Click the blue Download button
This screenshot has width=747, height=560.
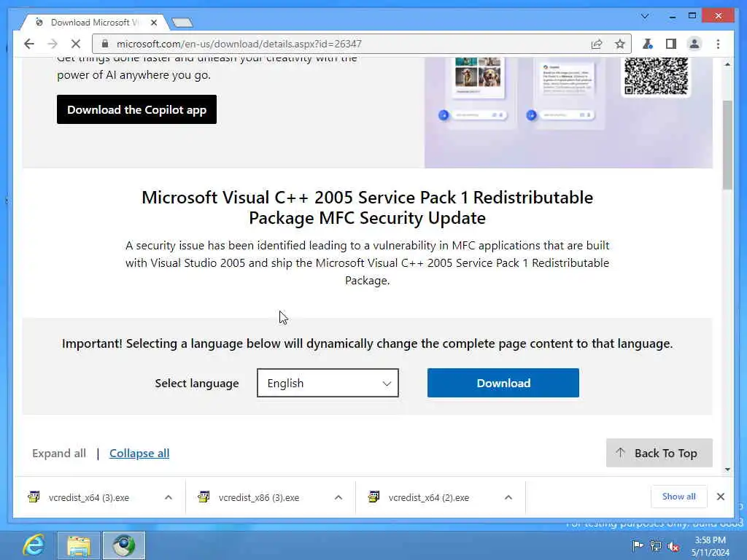pos(503,383)
